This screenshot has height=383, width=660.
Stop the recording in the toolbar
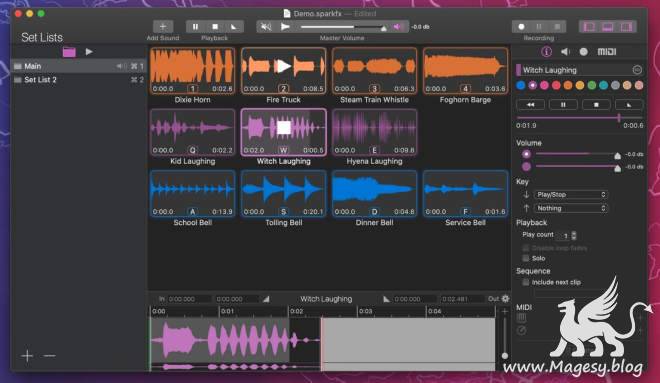tap(557, 27)
